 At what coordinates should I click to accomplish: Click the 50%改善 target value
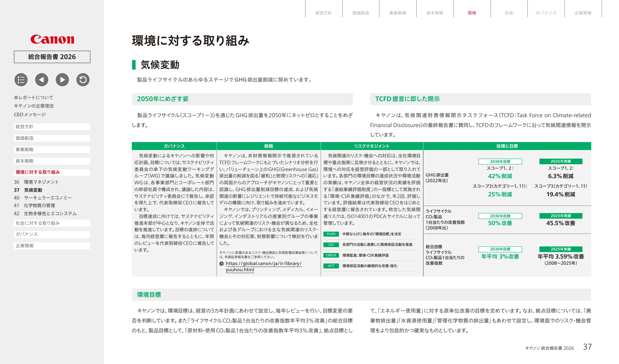500,223
